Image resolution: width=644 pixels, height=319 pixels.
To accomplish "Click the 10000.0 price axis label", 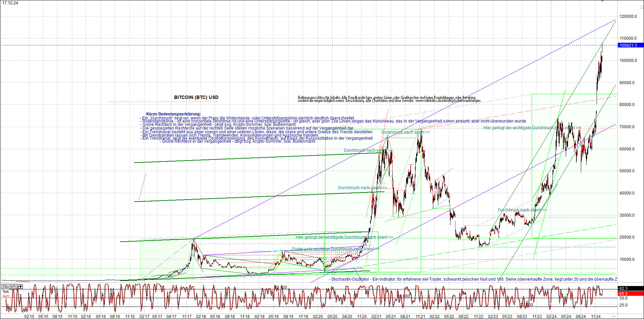I will 627,259.
